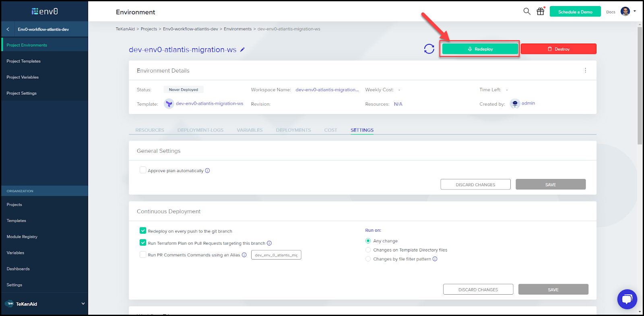Image resolution: width=644 pixels, height=316 pixels.
Task: Go back using the sidebar back arrow
Action: pyautogui.click(x=8, y=29)
